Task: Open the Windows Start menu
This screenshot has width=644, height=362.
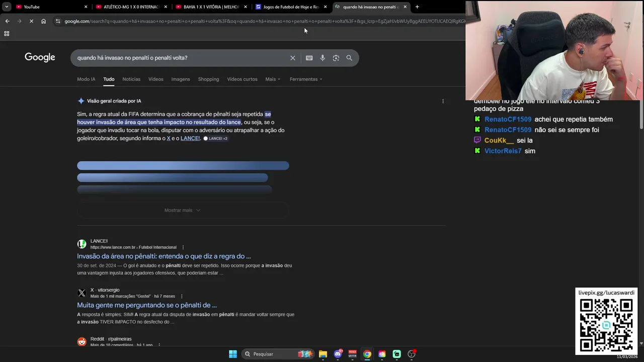Action: coord(233,354)
